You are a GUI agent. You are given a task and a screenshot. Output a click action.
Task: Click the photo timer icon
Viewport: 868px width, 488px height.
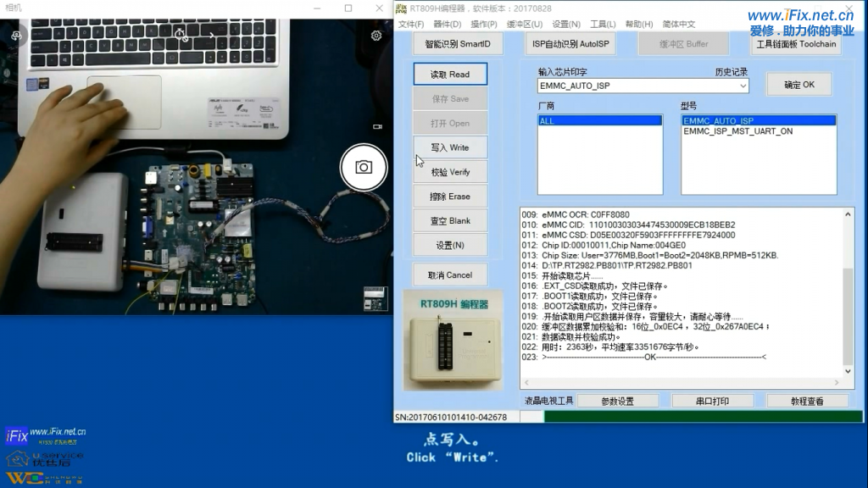pos(181,36)
